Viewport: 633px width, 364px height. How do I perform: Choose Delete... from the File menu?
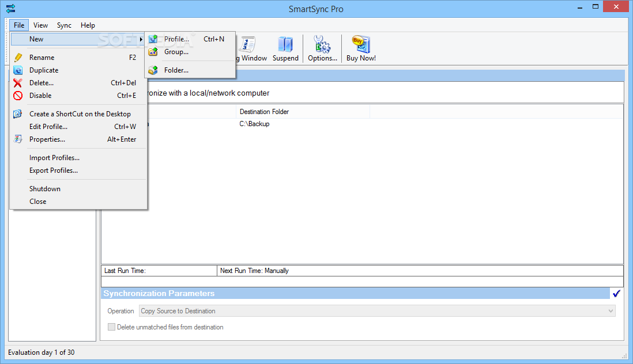[78, 83]
